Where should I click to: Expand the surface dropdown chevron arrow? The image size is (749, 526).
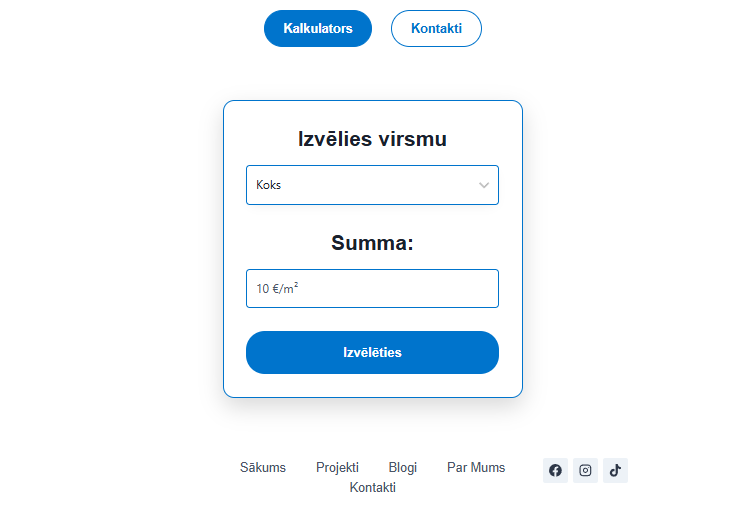click(484, 185)
